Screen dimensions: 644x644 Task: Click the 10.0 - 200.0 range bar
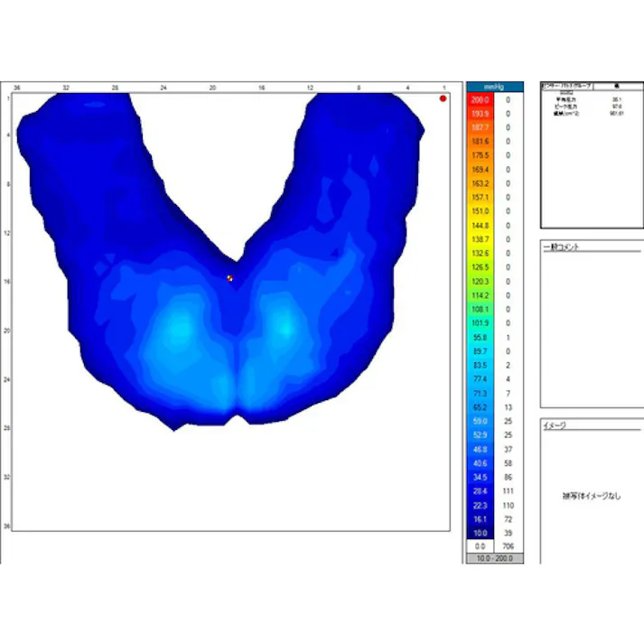(494, 559)
